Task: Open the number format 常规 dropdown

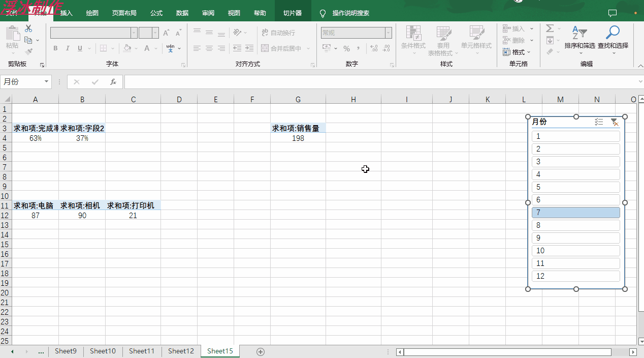Action: coord(389,33)
